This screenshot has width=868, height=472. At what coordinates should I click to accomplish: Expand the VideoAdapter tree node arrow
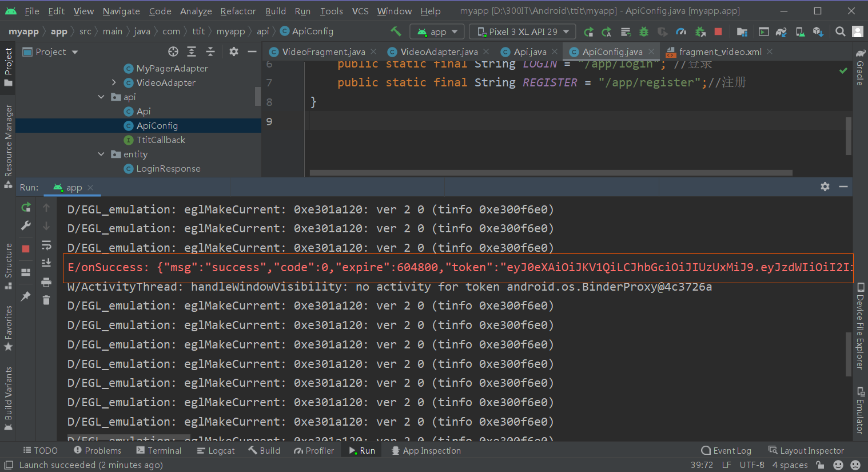point(114,82)
